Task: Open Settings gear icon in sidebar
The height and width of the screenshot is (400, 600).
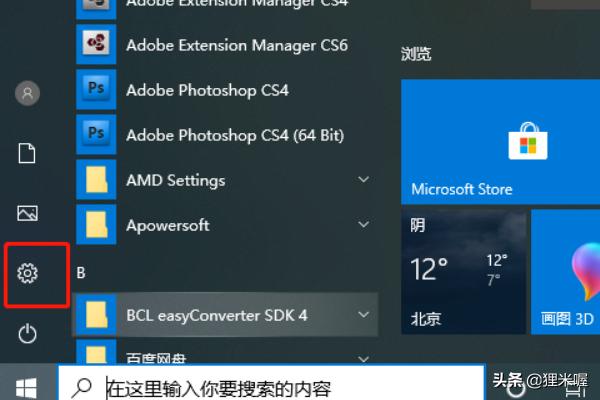Action: 28,273
